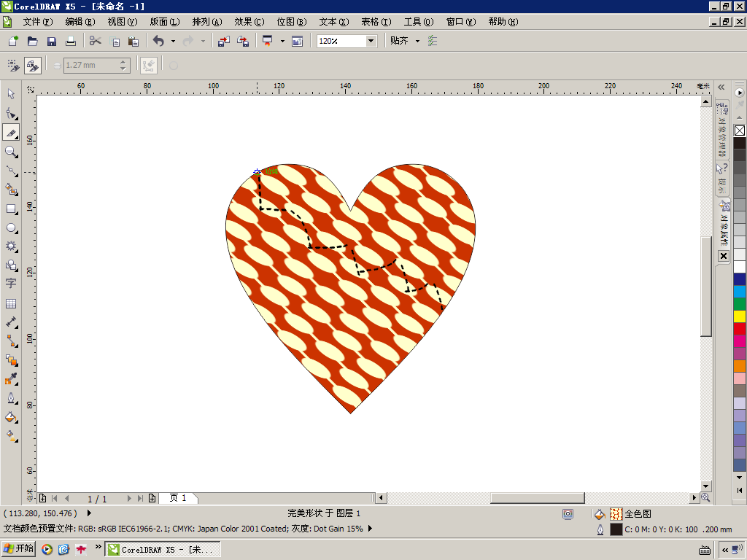Open the zoom level 120% dropdown

tap(371, 41)
